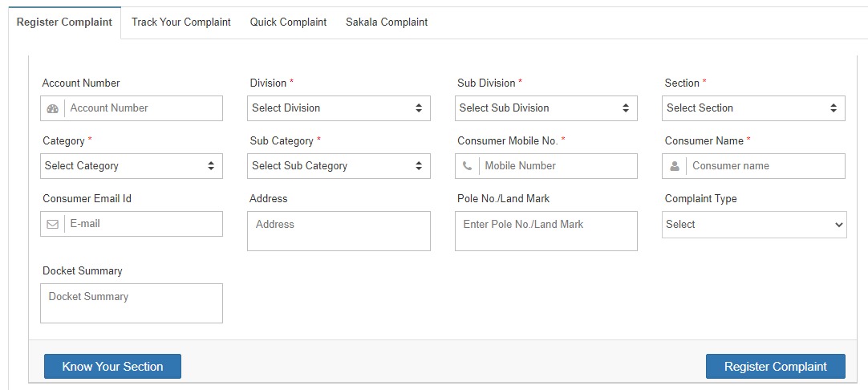Focus the Account Number text field

(x=143, y=108)
